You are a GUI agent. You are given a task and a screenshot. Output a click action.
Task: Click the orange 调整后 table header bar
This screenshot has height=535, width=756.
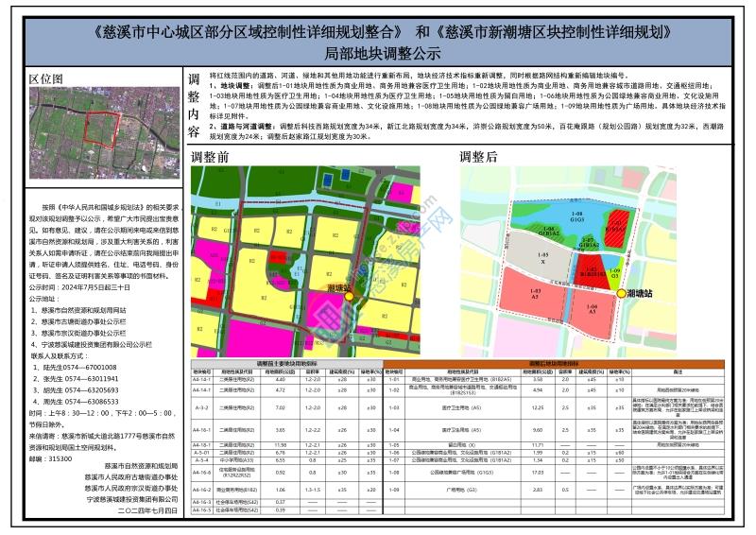(x=567, y=362)
